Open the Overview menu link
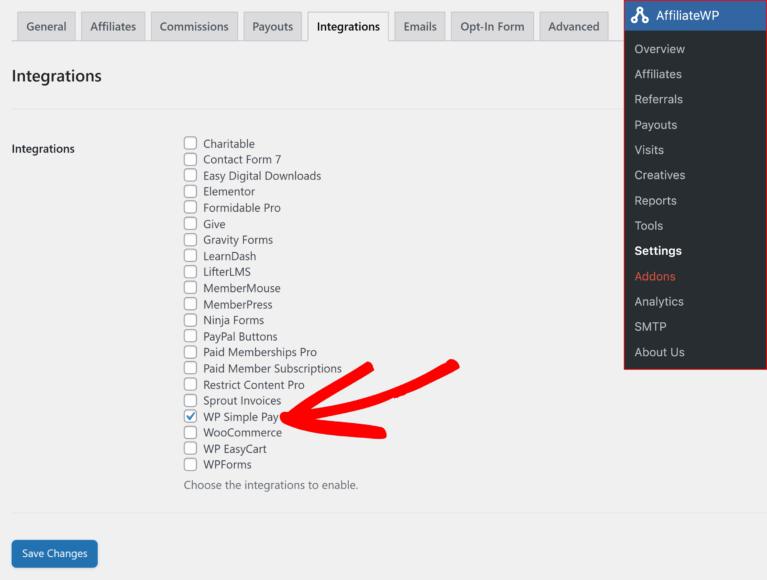 tap(659, 49)
